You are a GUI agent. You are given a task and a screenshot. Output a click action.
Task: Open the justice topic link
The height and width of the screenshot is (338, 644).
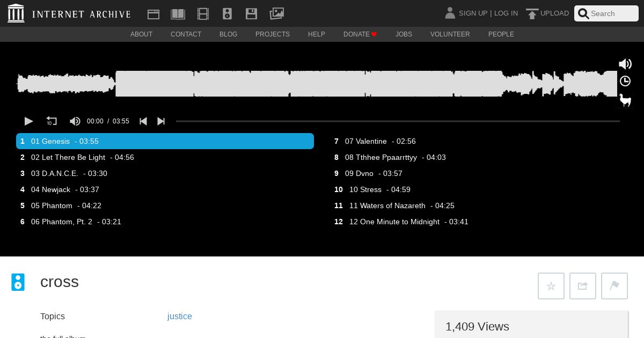click(180, 317)
